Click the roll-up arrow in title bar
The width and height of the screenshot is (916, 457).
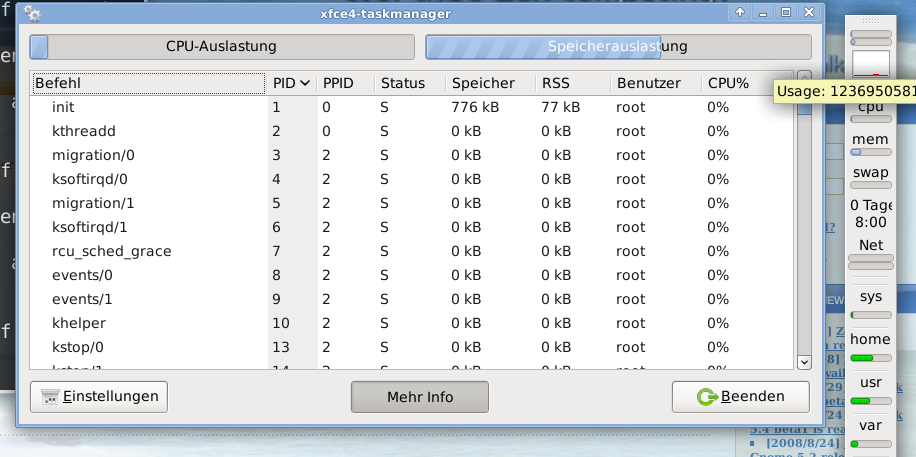point(740,13)
